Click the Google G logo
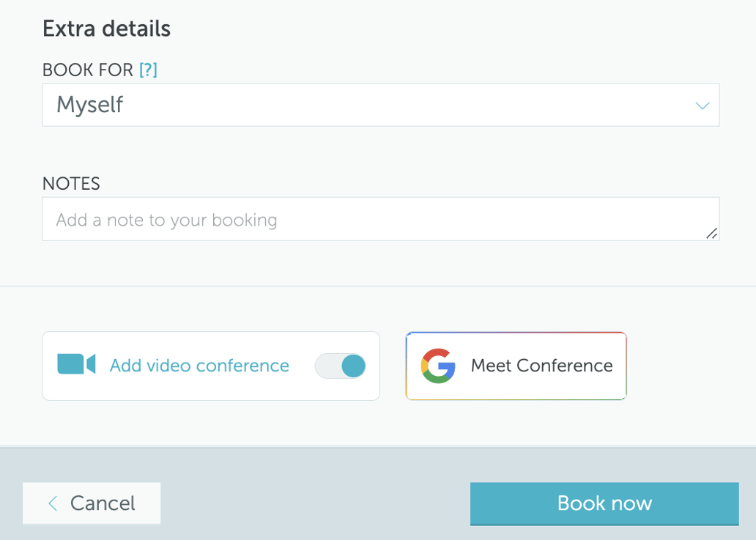Viewport: 756px width, 540px height. coord(437,366)
